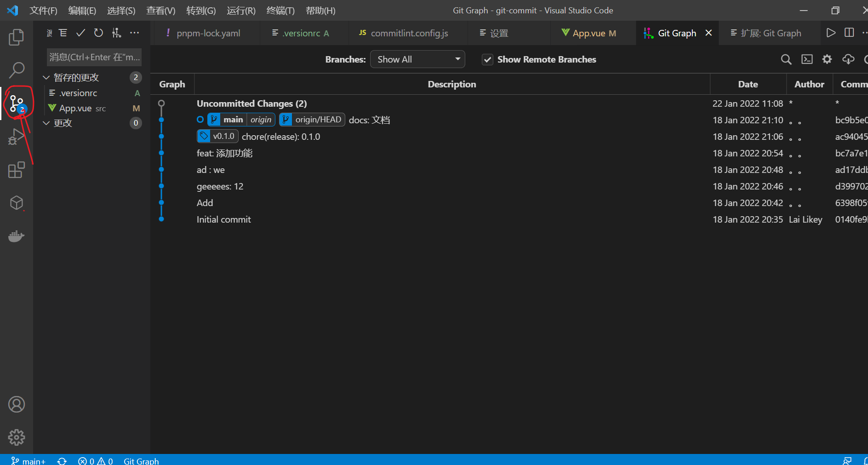This screenshot has width=868, height=465.
Task: Open the 编辑(E) menu
Action: 82,11
